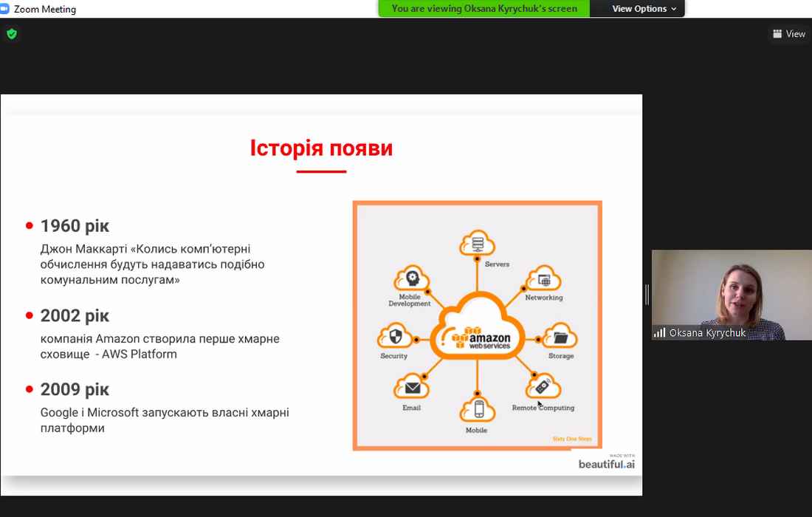This screenshot has height=517, width=812.
Task: Click the beautiful.ai logo on slide
Action: tap(606, 464)
